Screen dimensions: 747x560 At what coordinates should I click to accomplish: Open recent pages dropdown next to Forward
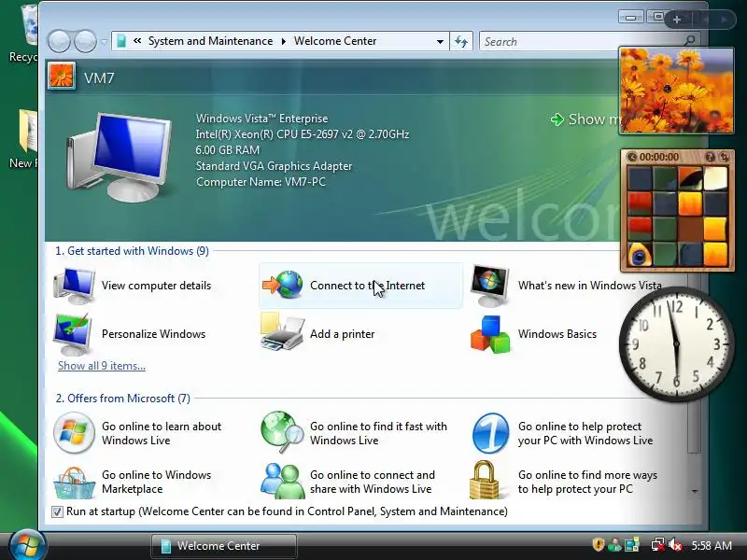coord(104,41)
